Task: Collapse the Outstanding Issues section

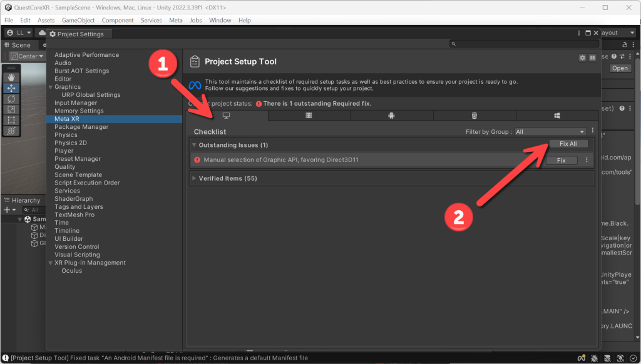Action: 194,145
